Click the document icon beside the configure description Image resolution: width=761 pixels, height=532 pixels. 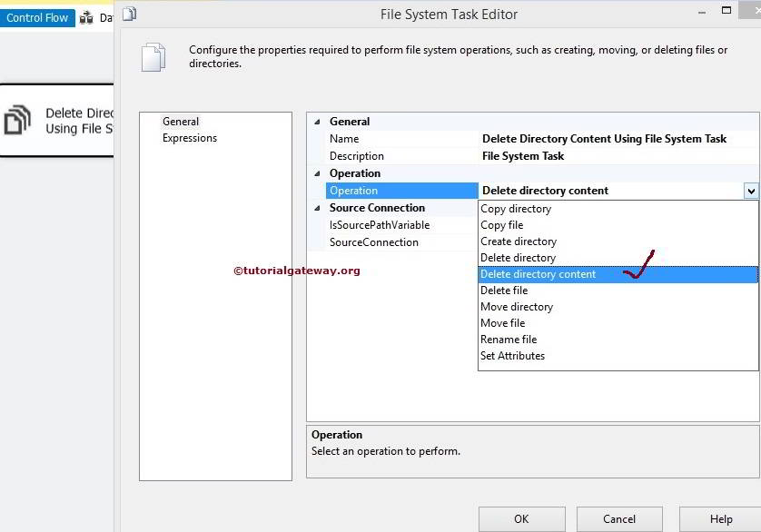click(x=154, y=56)
